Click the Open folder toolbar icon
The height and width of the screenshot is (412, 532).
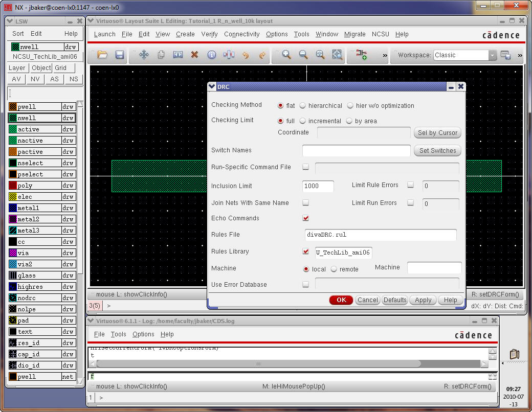click(x=102, y=55)
